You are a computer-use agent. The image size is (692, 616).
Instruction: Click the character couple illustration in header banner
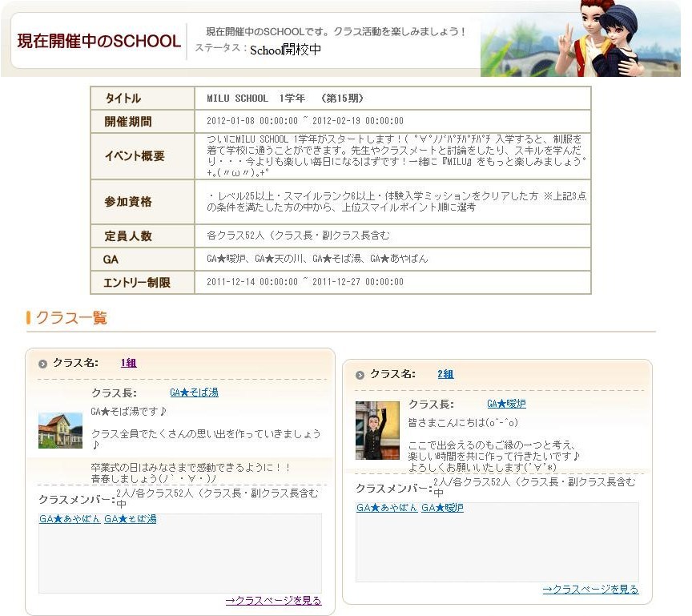597,38
